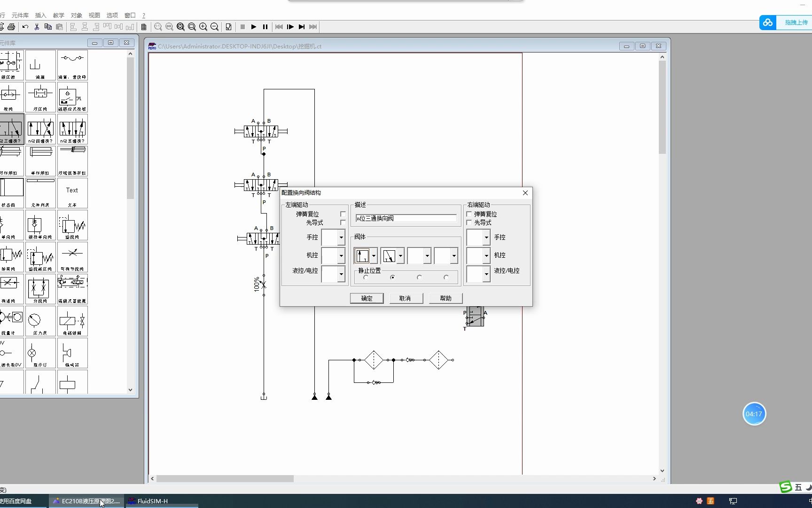Select the tank (油箱) component icon
This screenshot has height=508, width=812.
pos(40,65)
